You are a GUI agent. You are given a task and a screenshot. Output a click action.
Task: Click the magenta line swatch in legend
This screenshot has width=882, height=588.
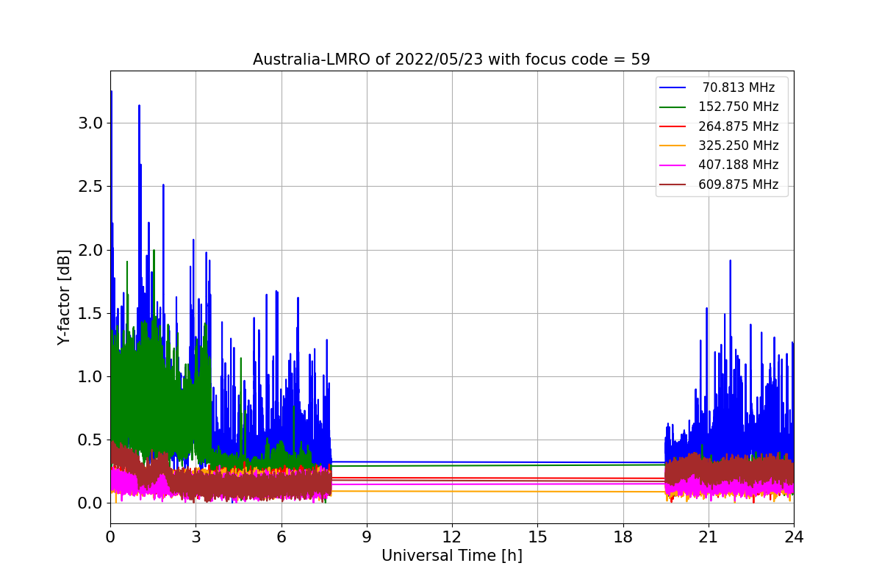pyautogui.click(x=673, y=165)
